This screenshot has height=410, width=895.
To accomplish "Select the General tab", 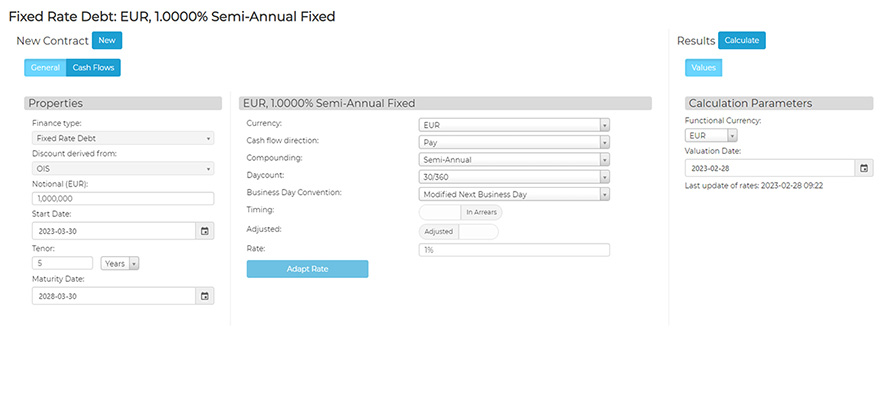I will [x=45, y=68].
